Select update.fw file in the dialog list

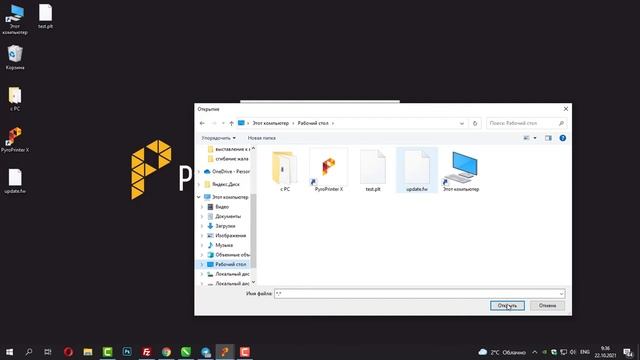click(417, 171)
